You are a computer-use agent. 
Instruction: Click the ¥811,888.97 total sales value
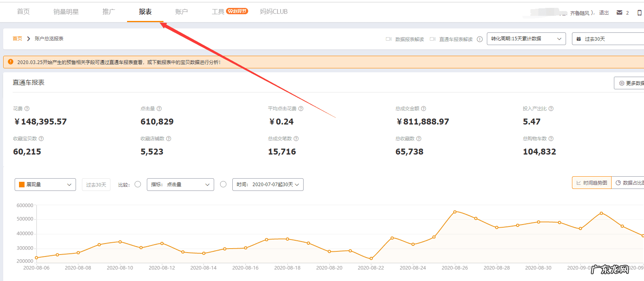click(x=423, y=122)
